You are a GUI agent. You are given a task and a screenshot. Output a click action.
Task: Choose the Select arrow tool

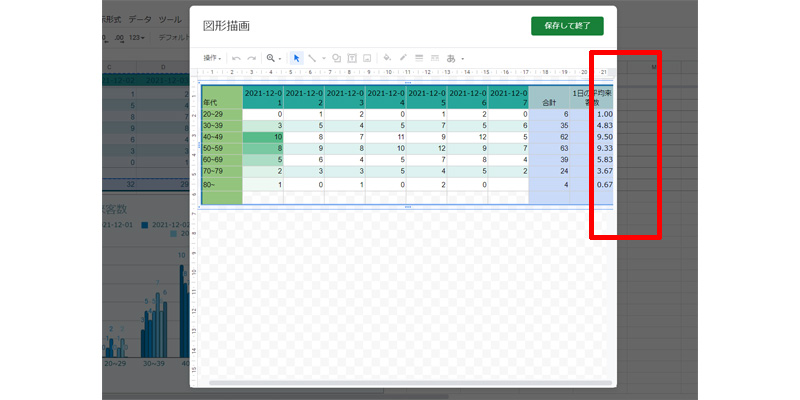pos(296,58)
